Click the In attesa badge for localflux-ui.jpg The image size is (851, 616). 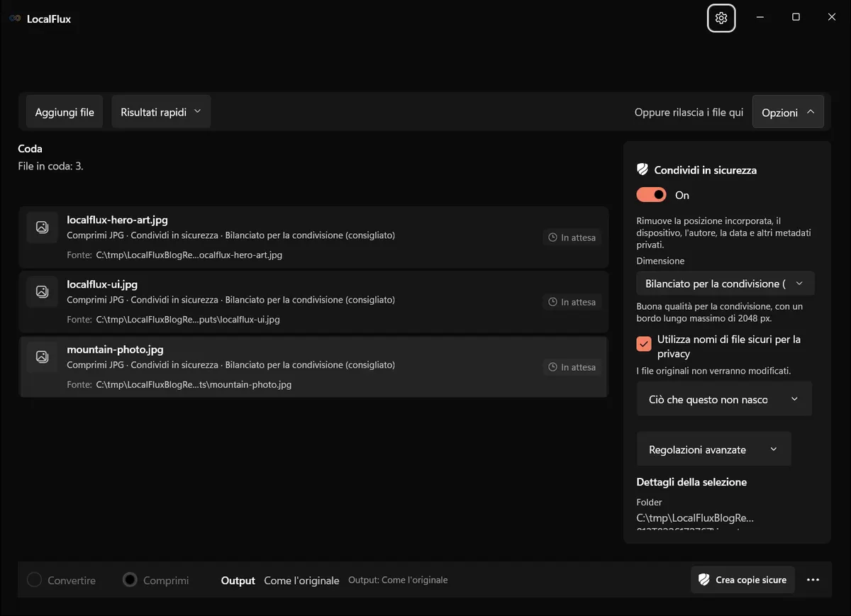pos(572,302)
